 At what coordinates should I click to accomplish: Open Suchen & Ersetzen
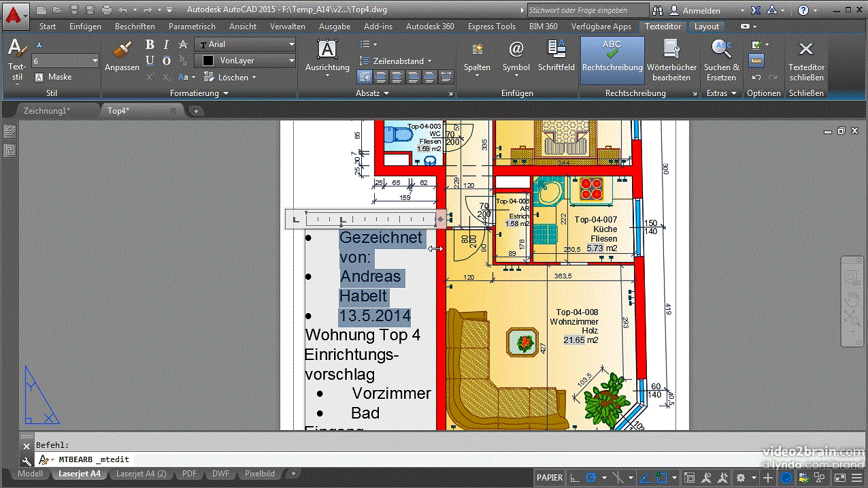point(721,60)
